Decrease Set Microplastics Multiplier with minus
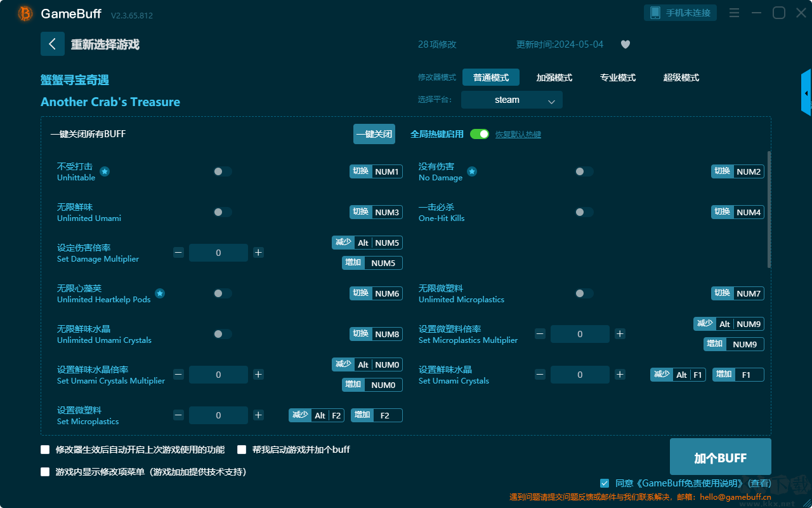This screenshot has height=508, width=812. click(540, 334)
